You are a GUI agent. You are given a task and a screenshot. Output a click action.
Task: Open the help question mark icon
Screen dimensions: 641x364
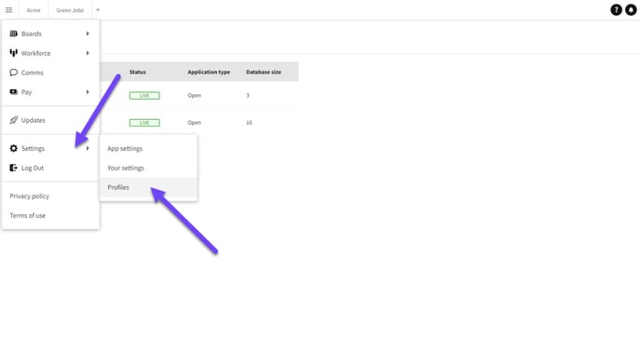click(616, 10)
